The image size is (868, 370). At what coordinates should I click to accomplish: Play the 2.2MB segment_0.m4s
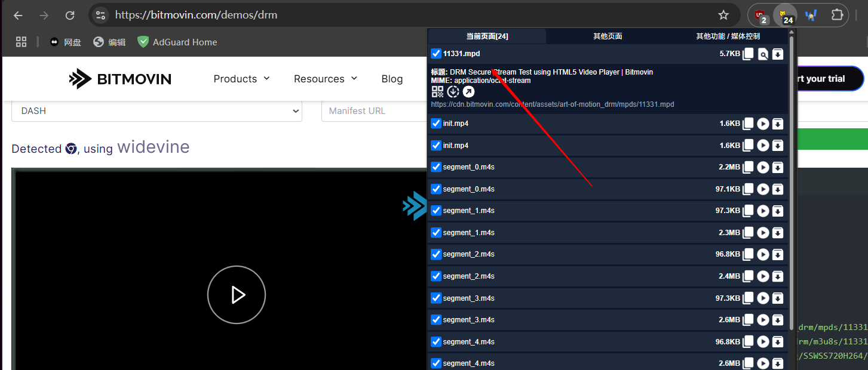click(763, 167)
